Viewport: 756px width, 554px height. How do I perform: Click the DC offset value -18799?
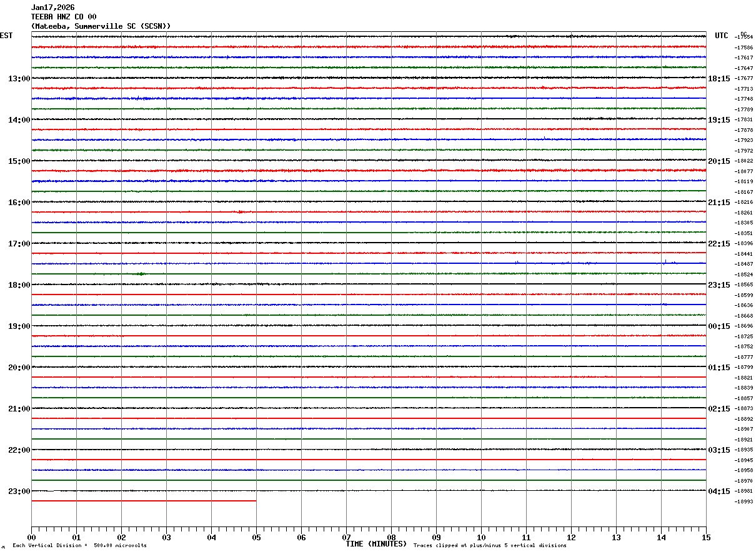744,368
